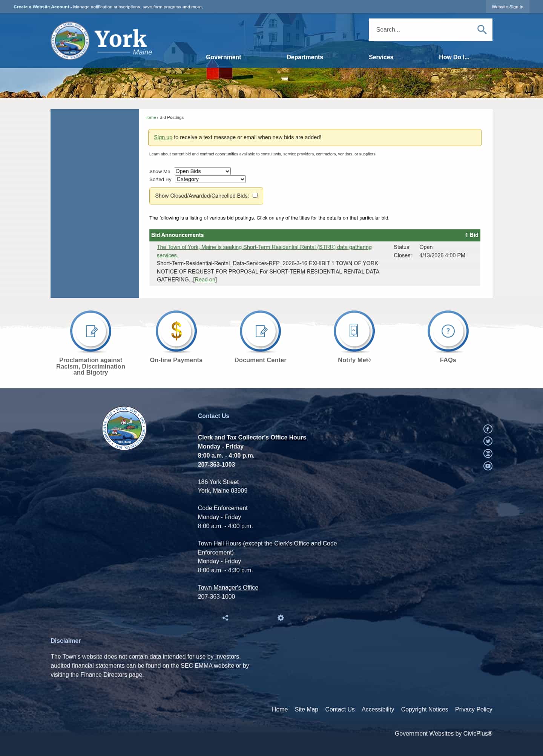The width and height of the screenshot is (543, 756).
Task: Open the STRR data gathering bid title
Action: pyautogui.click(x=264, y=251)
